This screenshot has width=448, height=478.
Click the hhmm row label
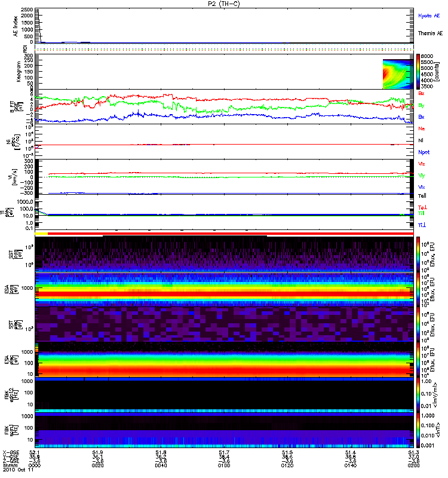[x=10, y=465]
